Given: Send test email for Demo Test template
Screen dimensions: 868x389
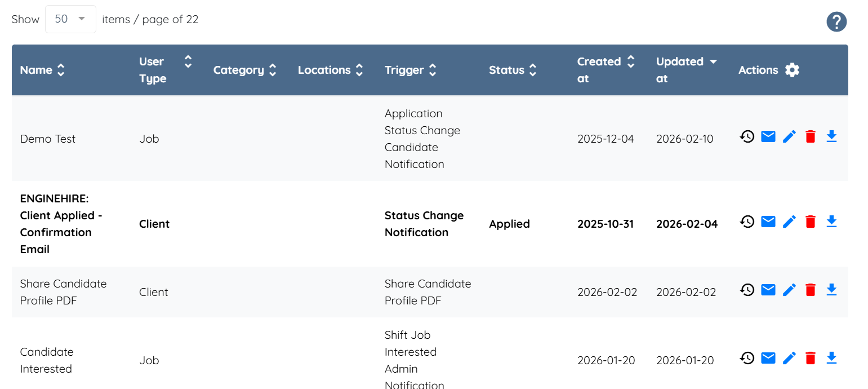Looking at the screenshot, I should pos(768,136).
